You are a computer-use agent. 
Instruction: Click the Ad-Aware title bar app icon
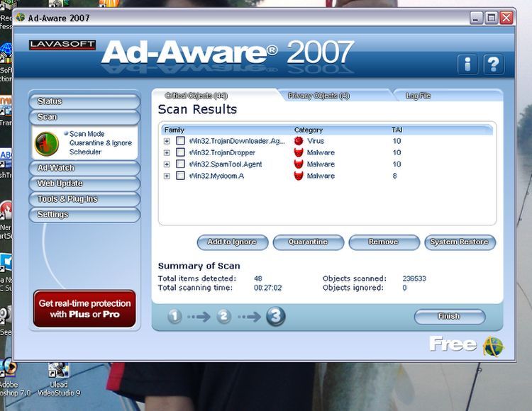(21, 17)
